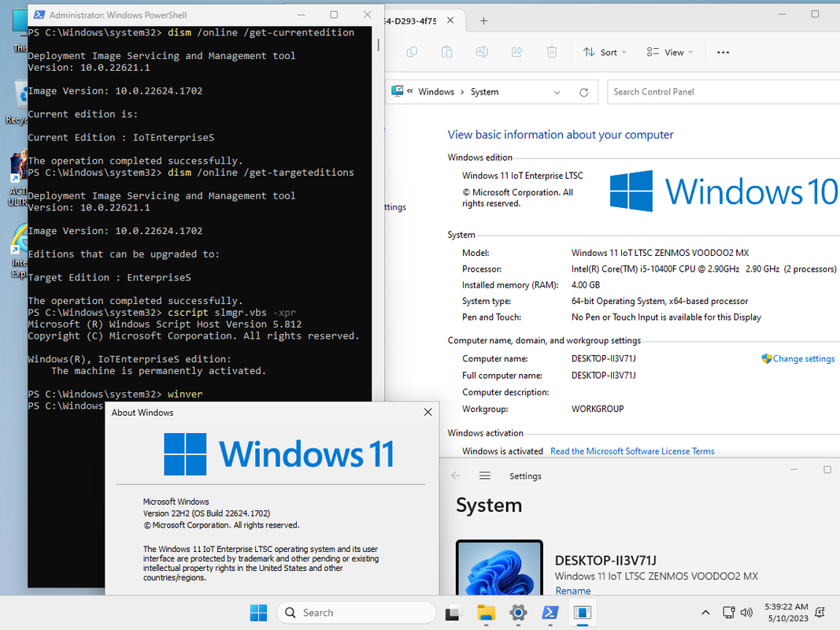
Task: Click the Internet Explorer desktop icon
Action: click(x=19, y=250)
